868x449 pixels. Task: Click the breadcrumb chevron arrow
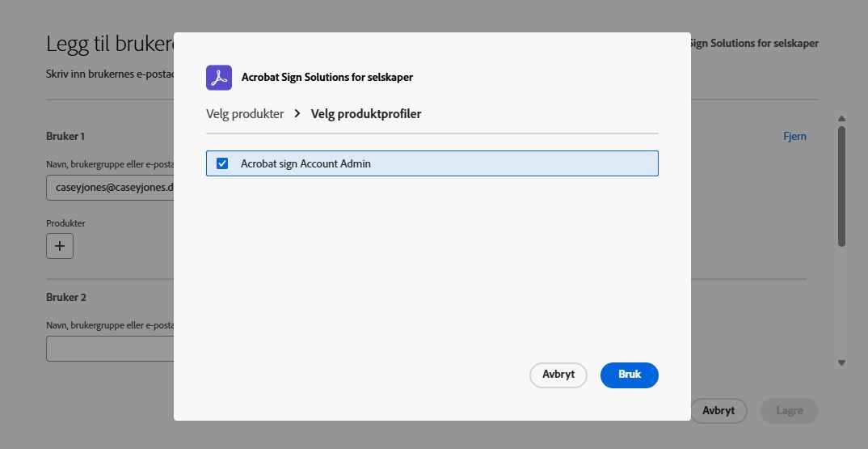(297, 114)
